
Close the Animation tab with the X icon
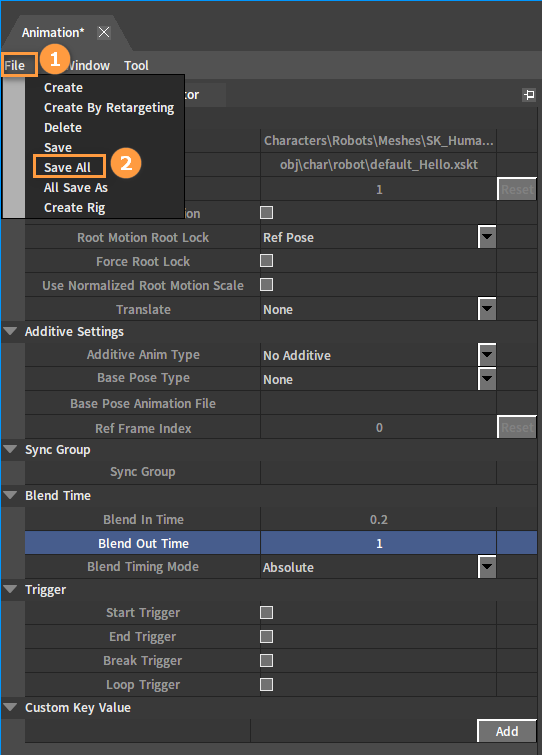tap(104, 32)
